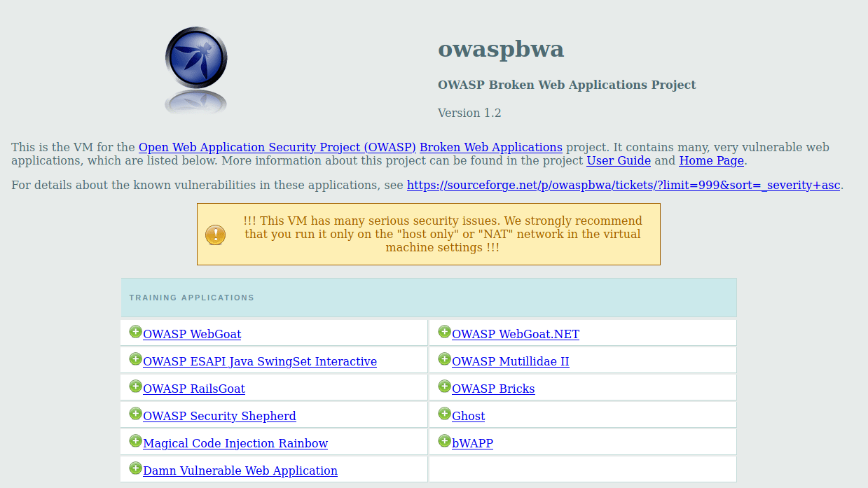
Task: Follow the Broken Web Applications link
Action: (491, 147)
